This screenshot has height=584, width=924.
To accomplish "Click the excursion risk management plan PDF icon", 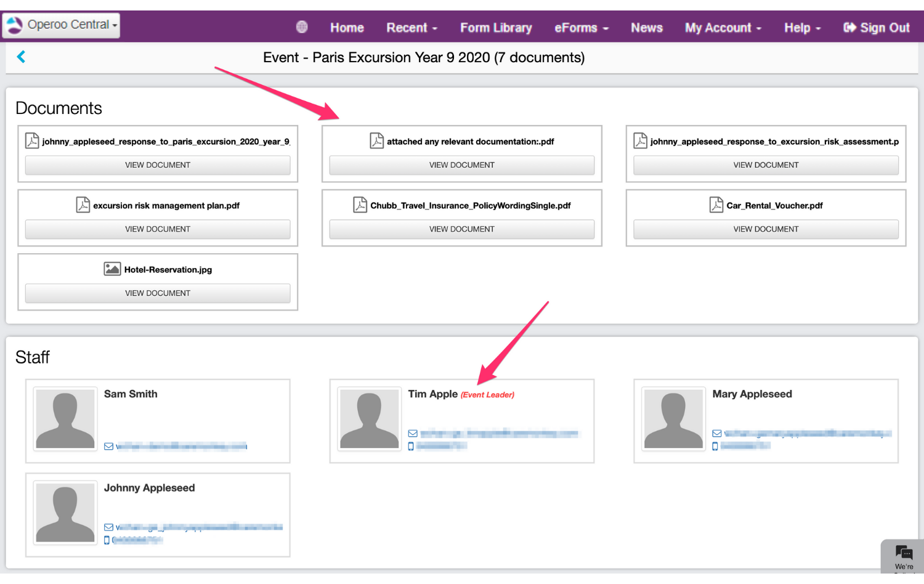I will point(83,205).
